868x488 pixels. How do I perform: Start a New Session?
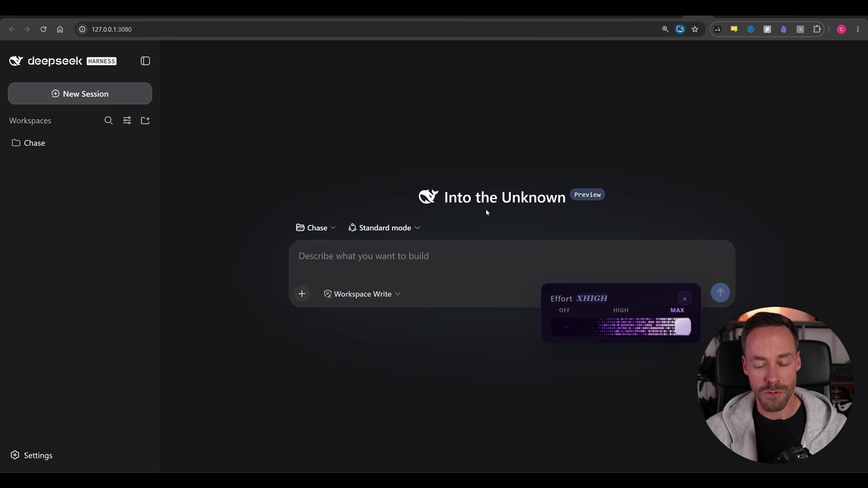coord(80,94)
